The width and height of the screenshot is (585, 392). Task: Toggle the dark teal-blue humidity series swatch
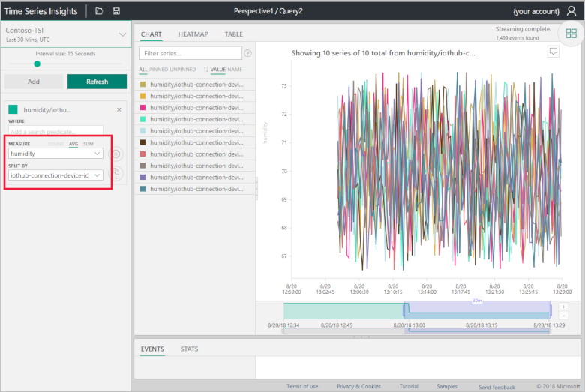tap(142, 189)
